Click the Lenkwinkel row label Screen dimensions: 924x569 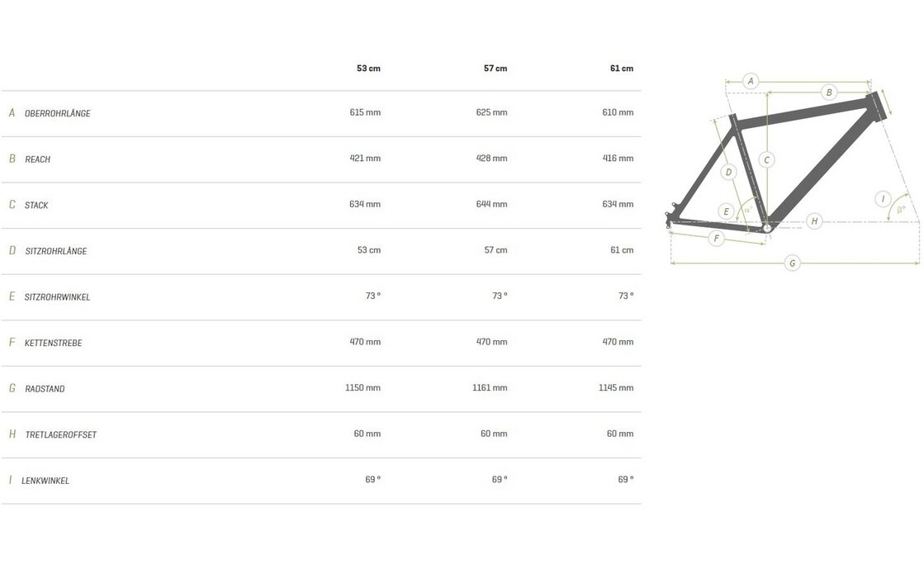pyautogui.click(x=46, y=481)
